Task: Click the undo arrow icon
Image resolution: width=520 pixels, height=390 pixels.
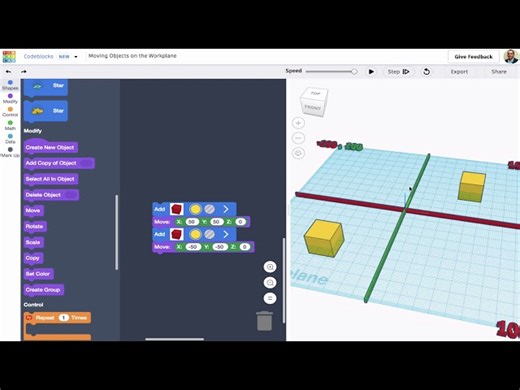Action: pos(8,72)
